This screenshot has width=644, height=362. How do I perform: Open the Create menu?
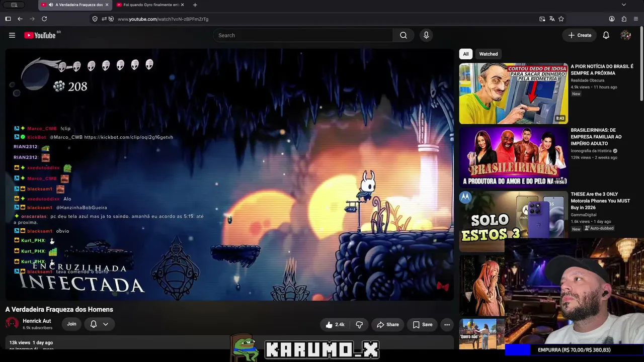(580, 35)
